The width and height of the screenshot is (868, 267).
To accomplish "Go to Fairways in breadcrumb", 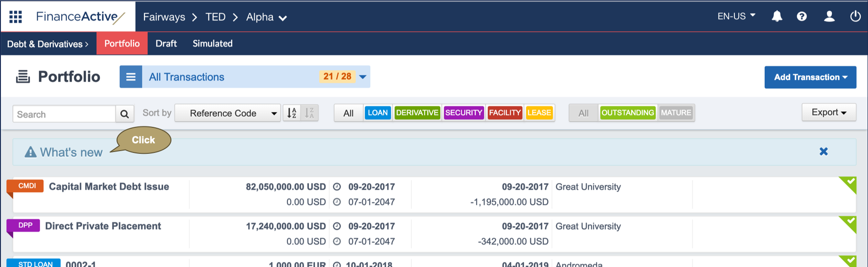I will [x=164, y=17].
